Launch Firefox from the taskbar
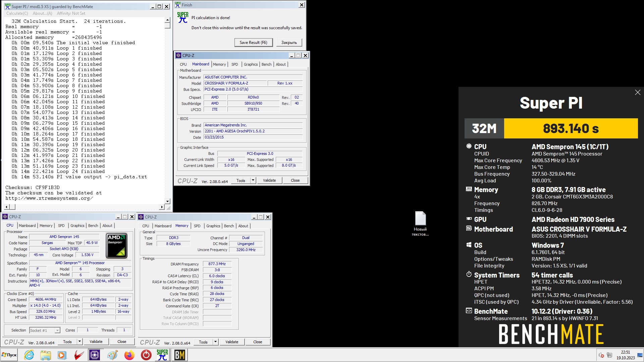This screenshot has width=644, height=362. click(129, 355)
